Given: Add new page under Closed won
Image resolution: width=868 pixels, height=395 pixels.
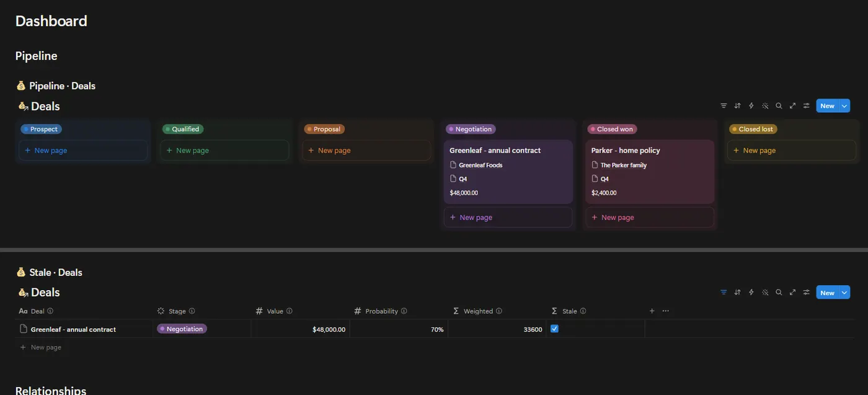Looking at the screenshot, I should tap(650, 217).
